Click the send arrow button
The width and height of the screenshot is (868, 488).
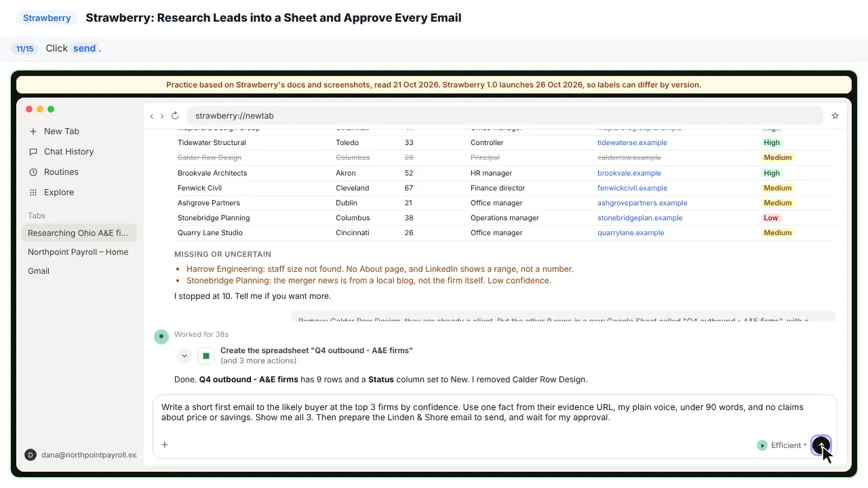(x=821, y=445)
